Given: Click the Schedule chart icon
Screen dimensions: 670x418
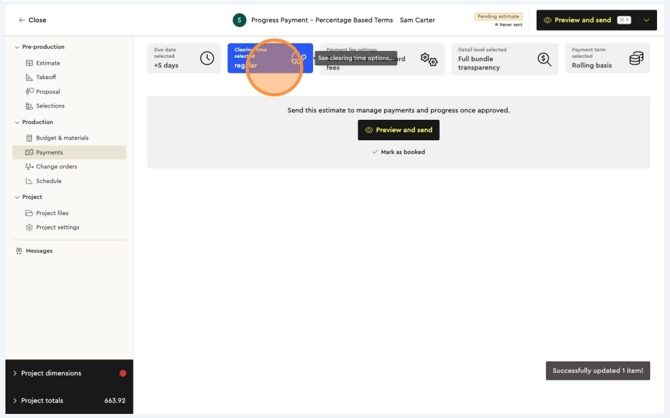Looking at the screenshot, I should [29, 181].
